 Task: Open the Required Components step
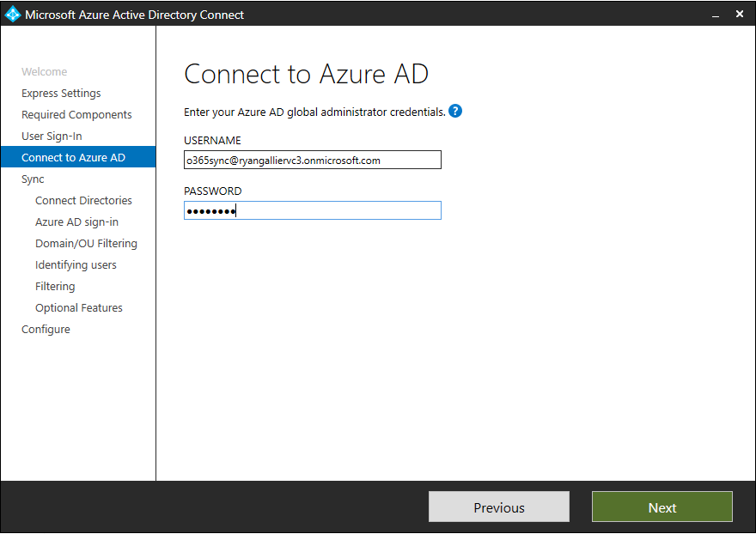tap(76, 115)
